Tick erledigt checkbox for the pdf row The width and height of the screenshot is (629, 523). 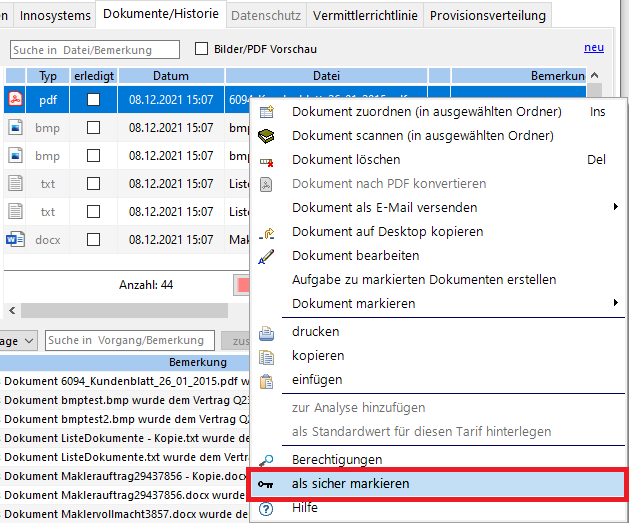tap(94, 100)
